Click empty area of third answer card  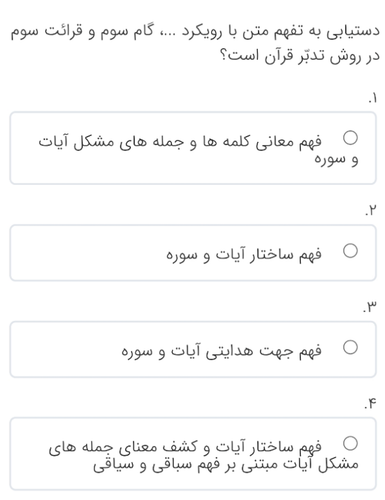click(x=63, y=350)
